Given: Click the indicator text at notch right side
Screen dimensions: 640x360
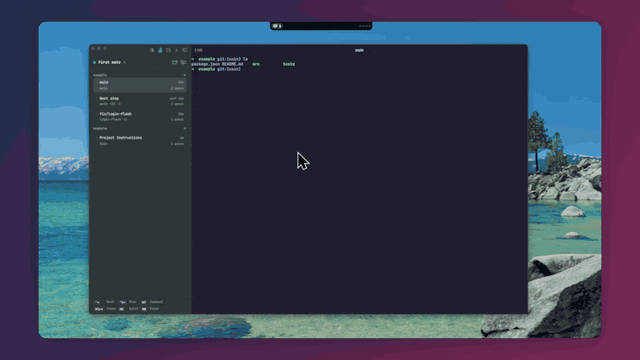Looking at the screenshot, I should (365, 26).
